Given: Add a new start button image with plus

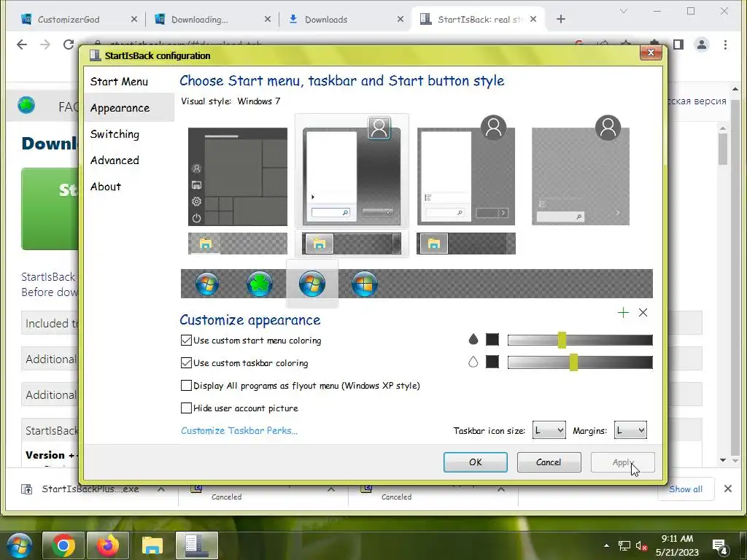Looking at the screenshot, I should pos(623,312).
